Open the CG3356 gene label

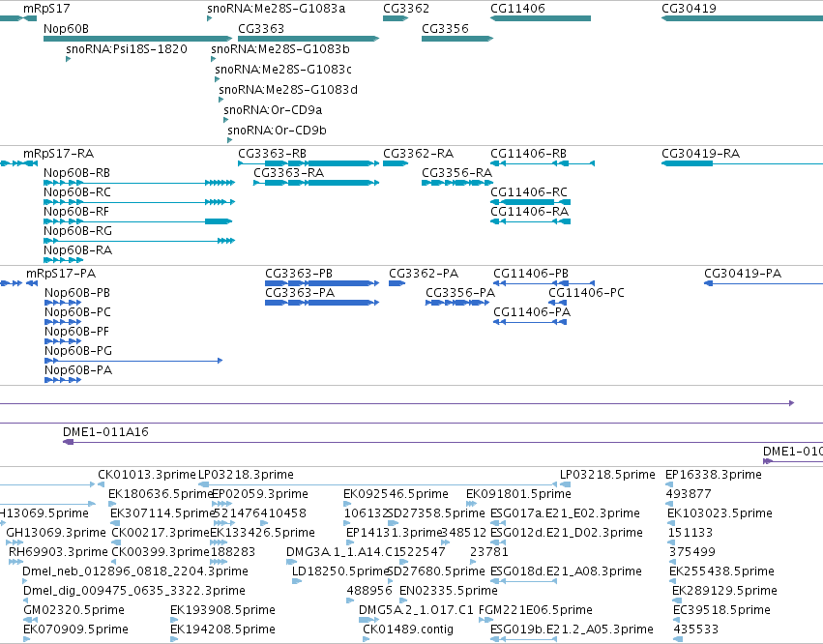click(445, 28)
